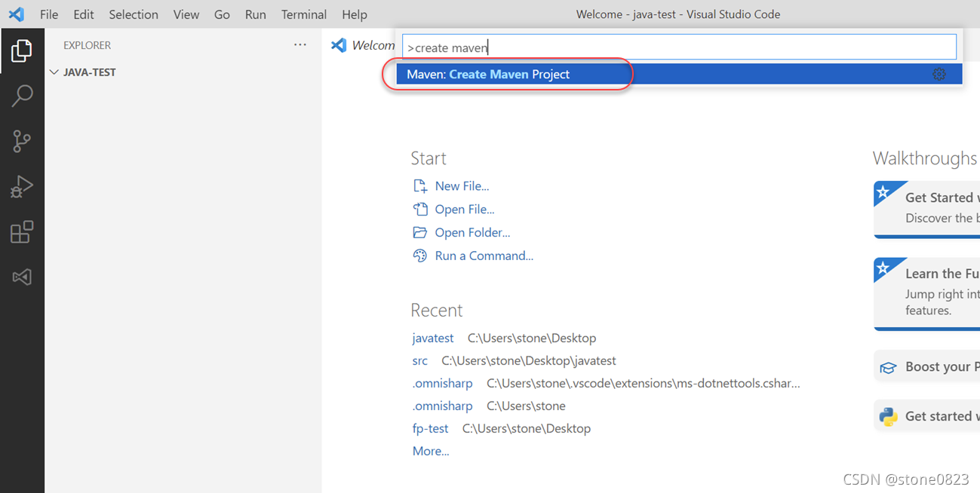Image resolution: width=980 pixels, height=493 pixels.
Task: Open the Search view in activity bar
Action: pyautogui.click(x=22, y=96)
